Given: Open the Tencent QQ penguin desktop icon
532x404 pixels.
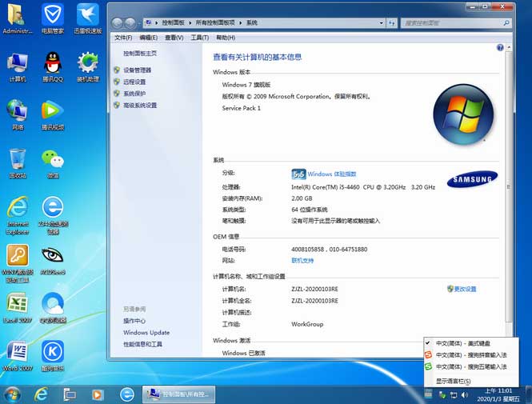Looking at the screenshot, I should pyautogui.click(x=52, y=62).
